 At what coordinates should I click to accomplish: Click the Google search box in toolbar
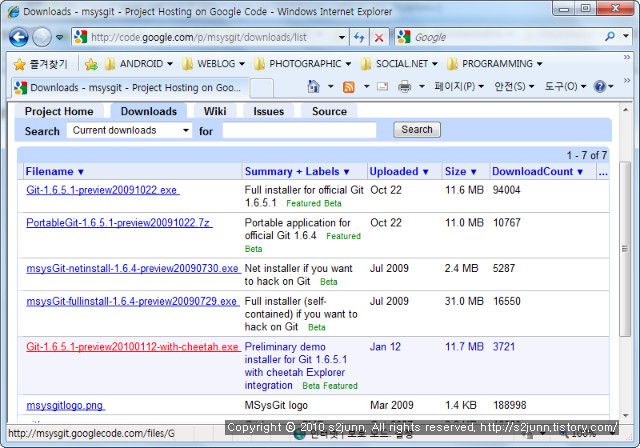click(500, 37)
